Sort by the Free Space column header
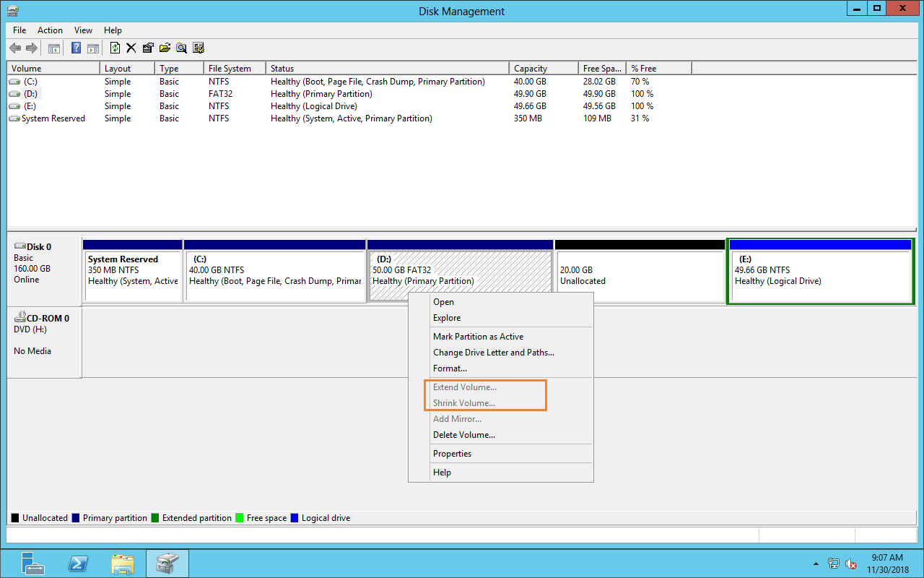Image resolution: width=924 pixels, height=578 pixels. tap(601, 69)
